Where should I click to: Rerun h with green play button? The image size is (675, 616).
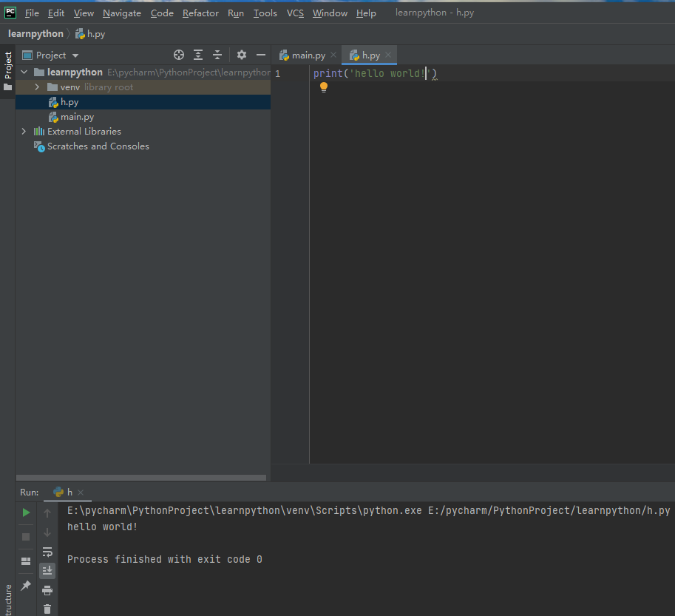[x=26, y=512]
